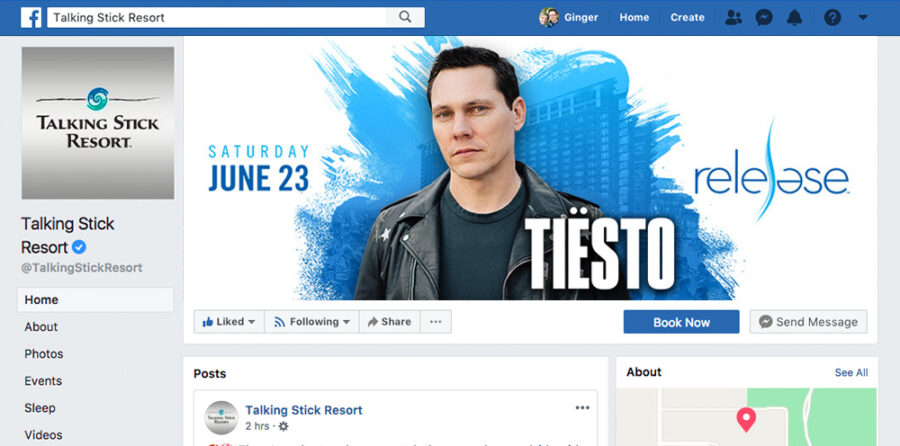Open the post privacy gear icon
The height and width of the screenshot is (446, 900).
(x=283, y=426)
